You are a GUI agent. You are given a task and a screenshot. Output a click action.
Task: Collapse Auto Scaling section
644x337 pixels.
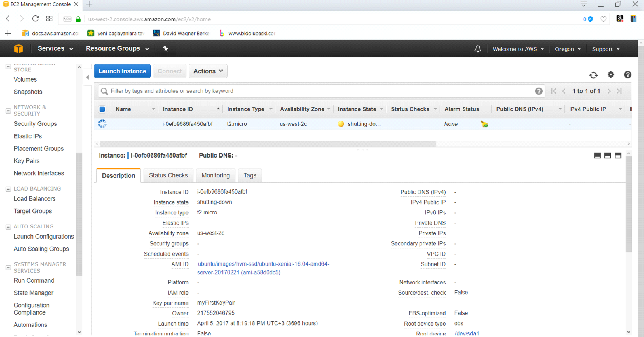[x=8, y=227]
